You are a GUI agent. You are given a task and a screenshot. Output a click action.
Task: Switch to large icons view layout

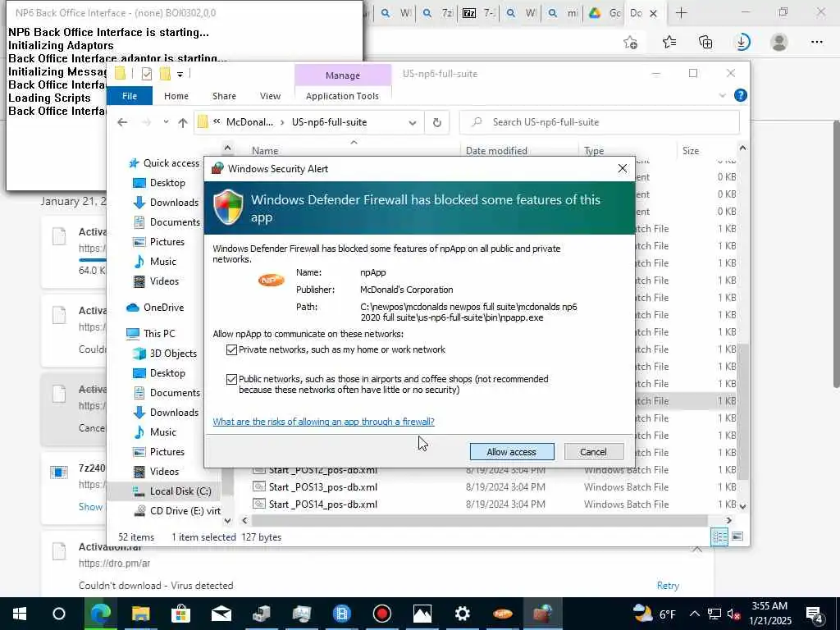[737, 536]
